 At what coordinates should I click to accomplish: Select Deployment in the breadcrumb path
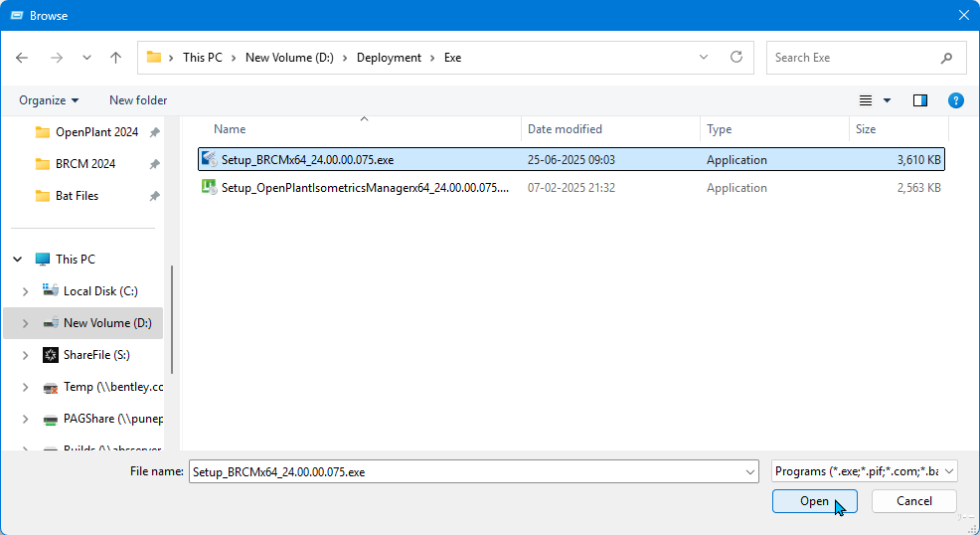click(x=389, y=58)
